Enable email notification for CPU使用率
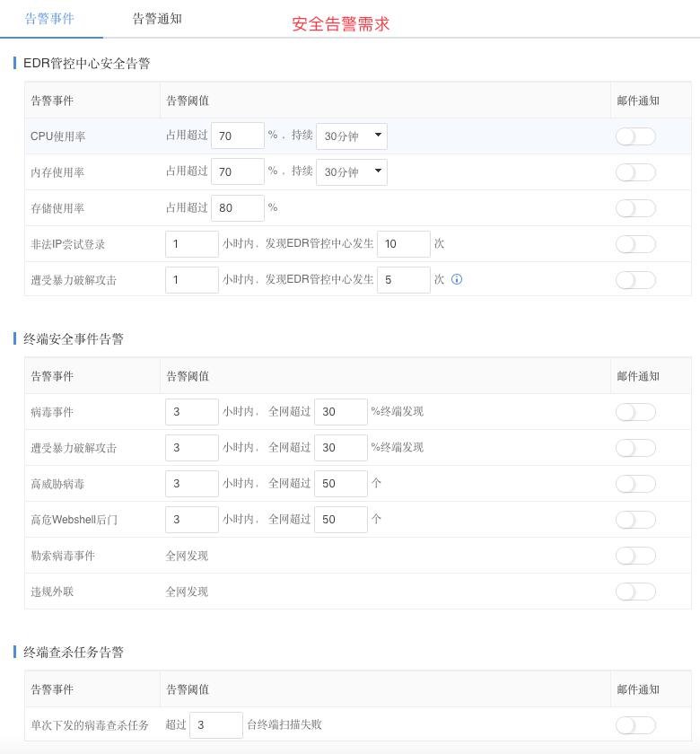Screen dimensions: 700x754 click(x=635, y=136)
